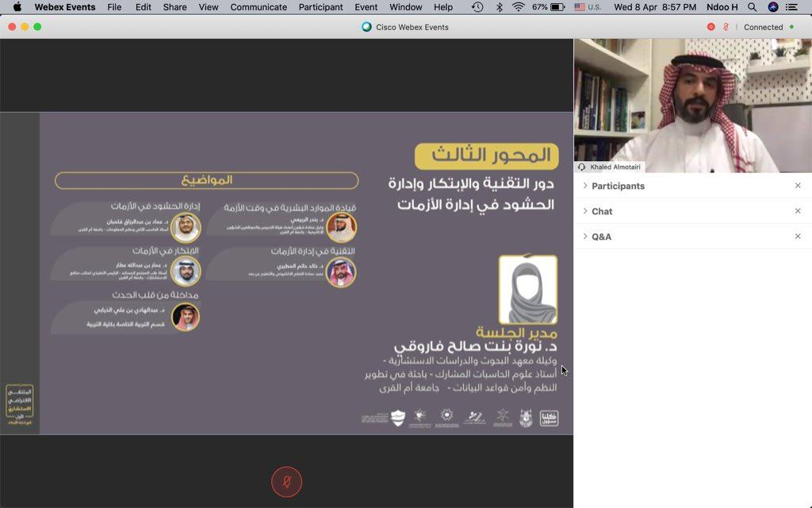Click the green connection status dot
This screenshot has width=812, height=508.
792,27
